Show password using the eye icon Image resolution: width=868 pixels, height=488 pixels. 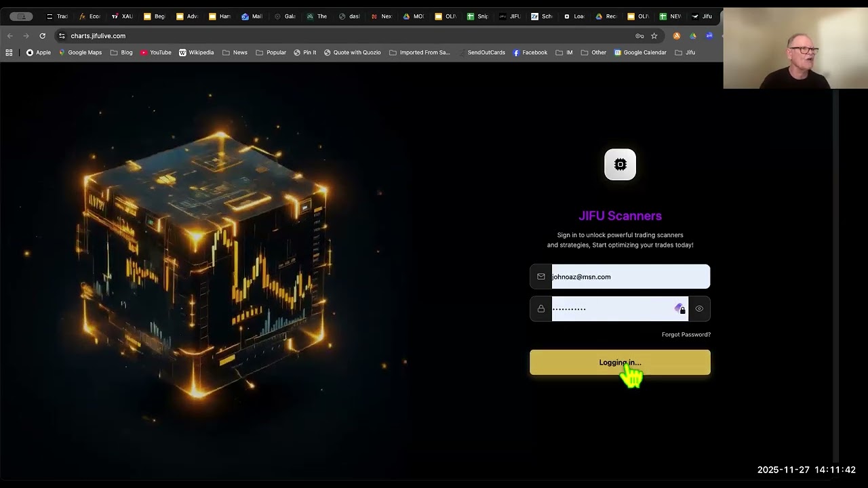[699, 309]
